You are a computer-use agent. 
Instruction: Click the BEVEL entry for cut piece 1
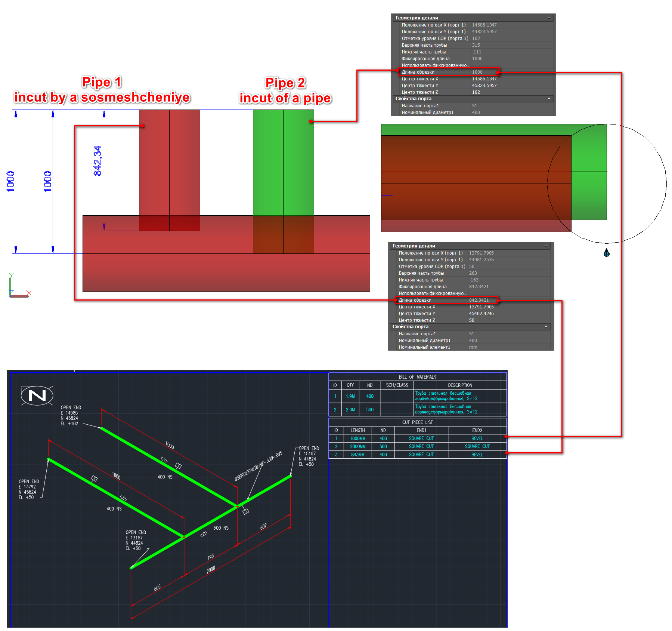(477, 438)
